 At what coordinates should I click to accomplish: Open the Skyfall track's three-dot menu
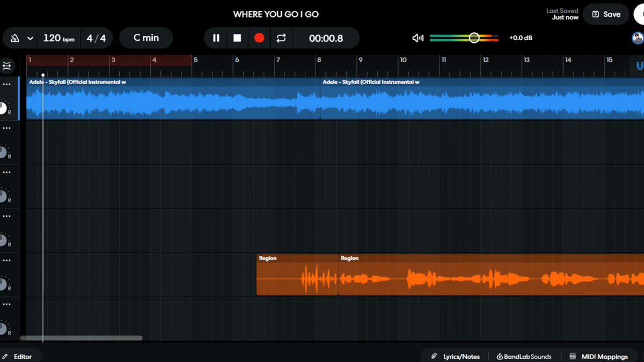pyautogui.click(x=6, y=84)
